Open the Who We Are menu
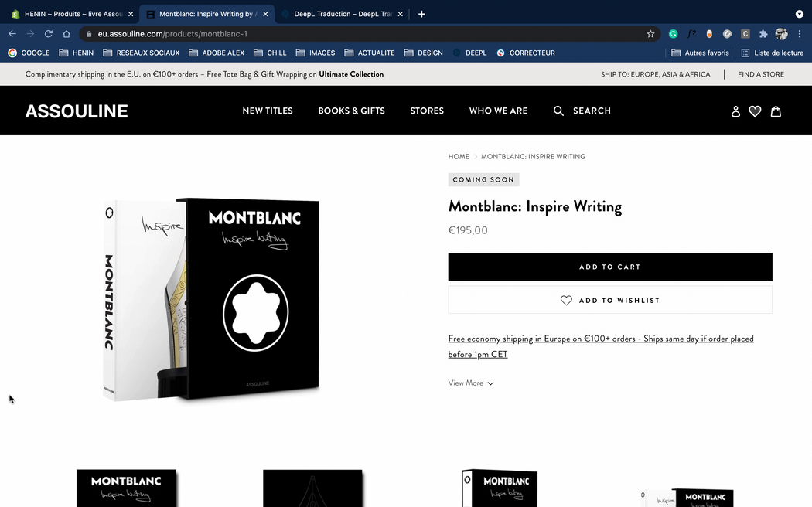The height and width of the screenshot is (507, 812). [x=498, y=111]
